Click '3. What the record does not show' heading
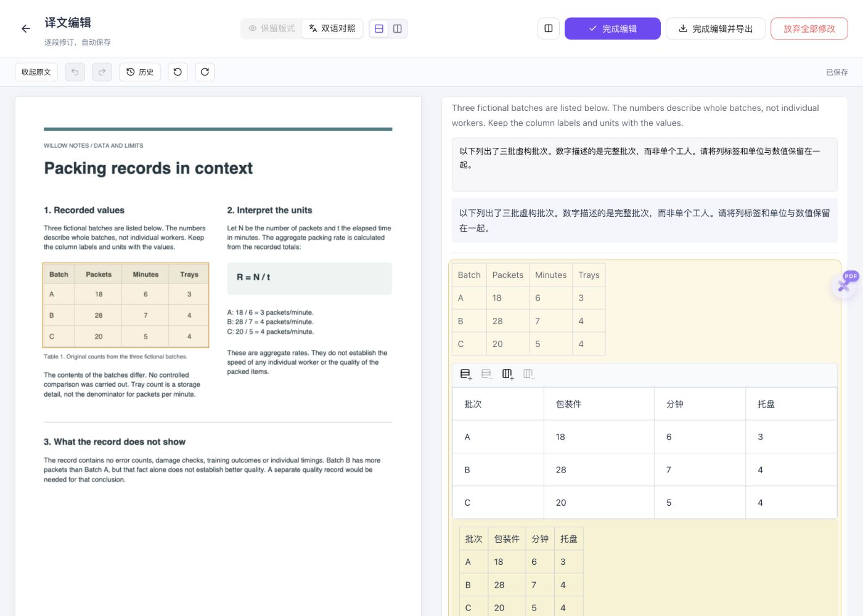The height and width of the screenshot is (616, 863). pos(115,442)
